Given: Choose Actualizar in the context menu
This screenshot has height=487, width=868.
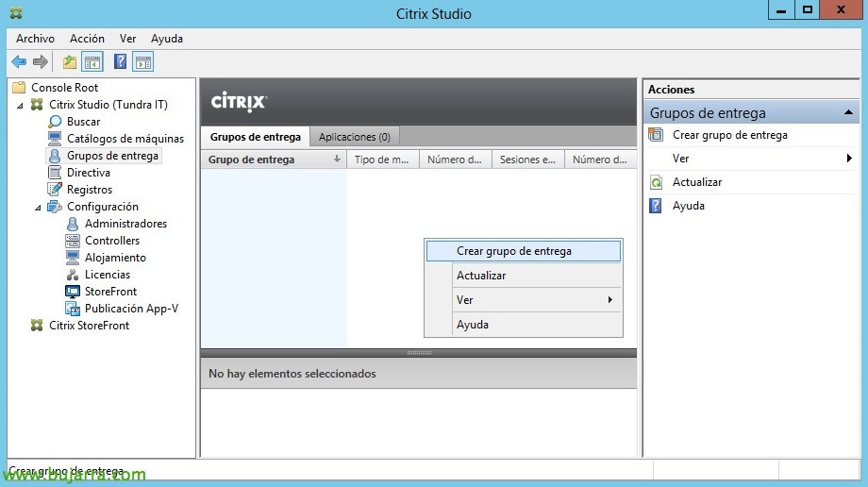Looking at the screenshot, I should (x=523, y=276).
